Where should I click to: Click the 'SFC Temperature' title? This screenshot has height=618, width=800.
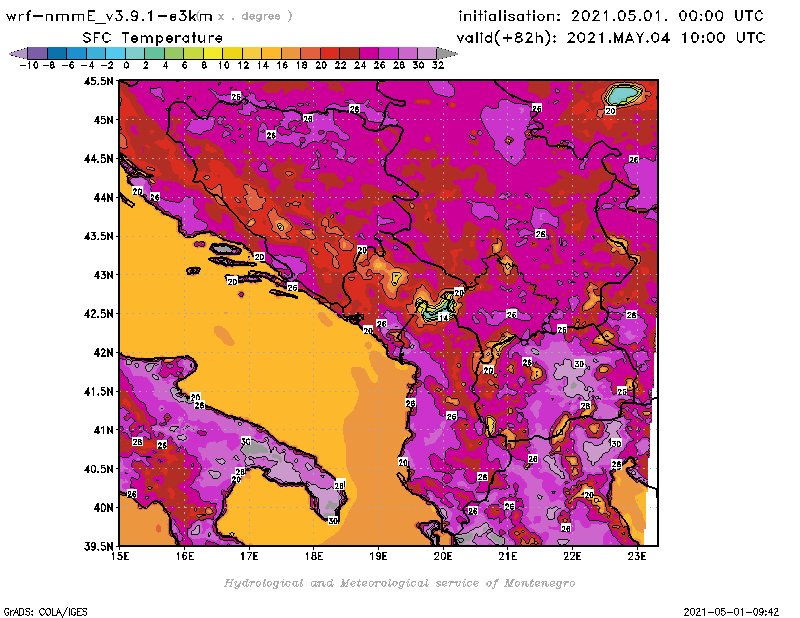coord(153,38)
